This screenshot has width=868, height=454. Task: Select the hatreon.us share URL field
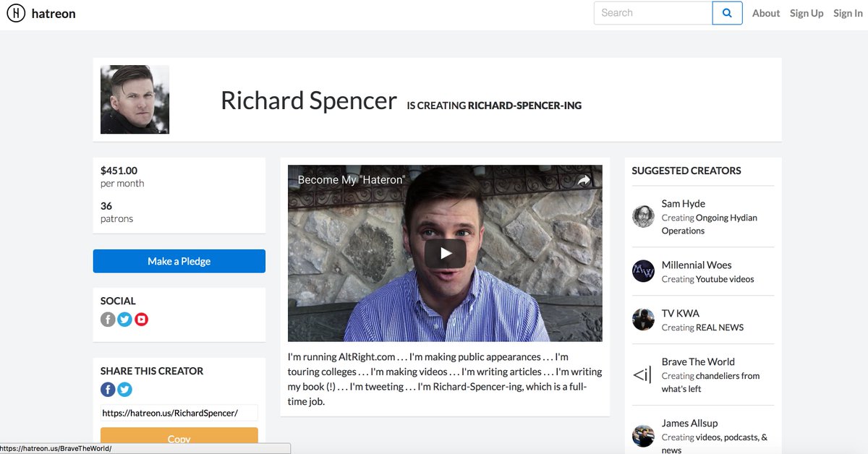coord(179,413)
